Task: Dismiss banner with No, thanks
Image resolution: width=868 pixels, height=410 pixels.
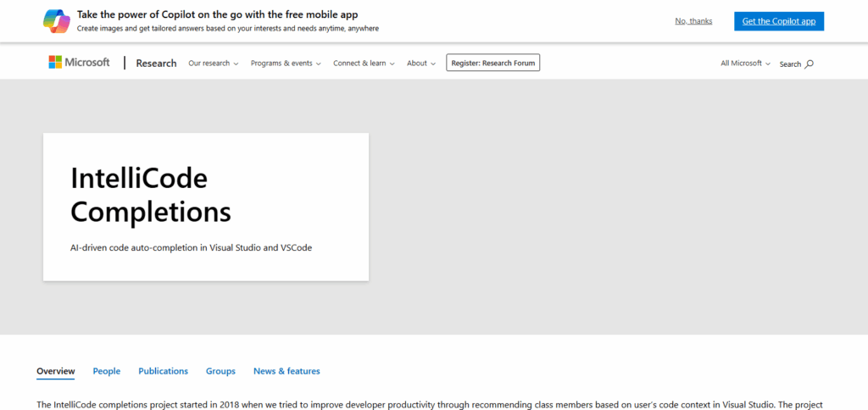Action: click(x=693, y=21)
